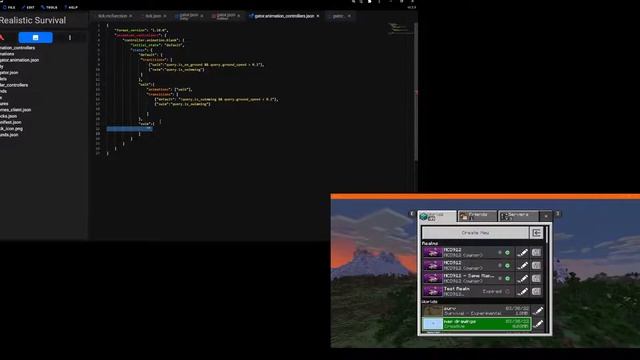
Task: Open gator.animation.json in the file tree
Action: pyautogui.click(x=20, y=60)
